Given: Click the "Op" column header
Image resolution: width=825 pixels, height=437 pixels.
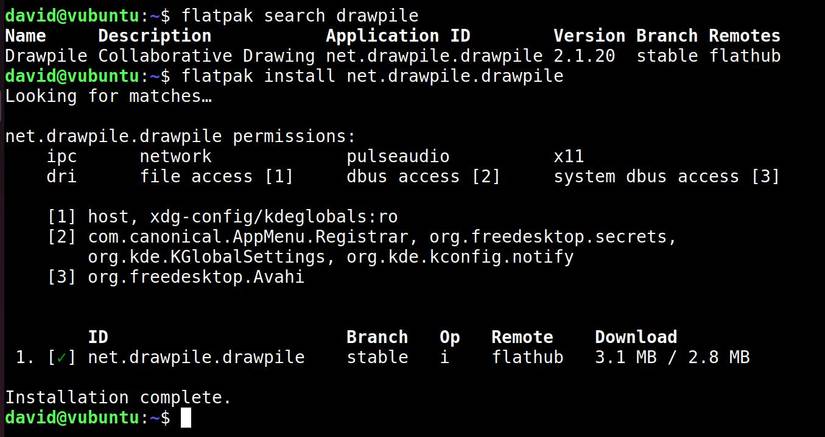Looking at the screenshot, I should click(450, 337).
